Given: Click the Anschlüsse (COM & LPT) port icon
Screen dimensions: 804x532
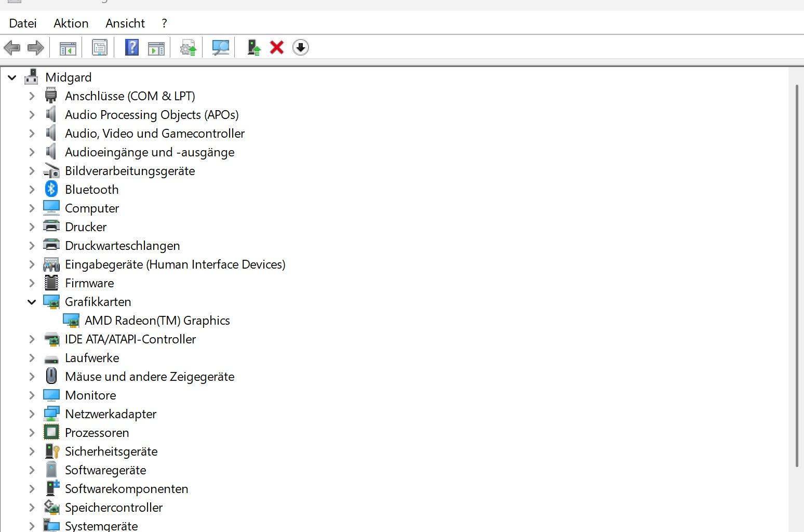Looking at the screenshot, I should [x=51, y=96].
